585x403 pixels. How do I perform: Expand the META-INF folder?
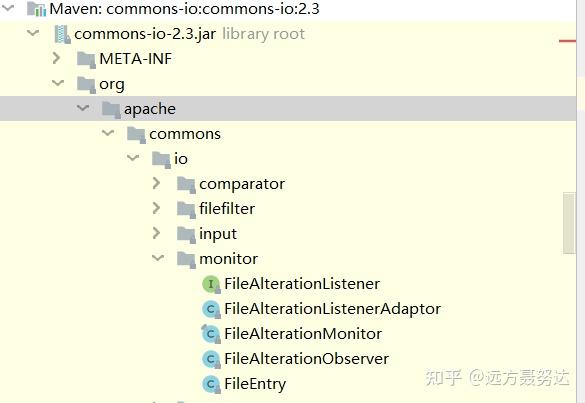coord(57,58)
